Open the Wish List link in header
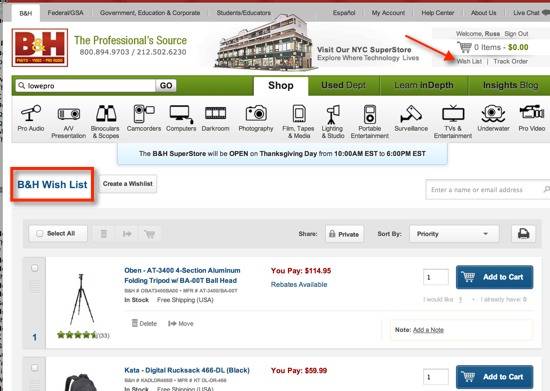550x391 pixels. click(x=469, y=61)
